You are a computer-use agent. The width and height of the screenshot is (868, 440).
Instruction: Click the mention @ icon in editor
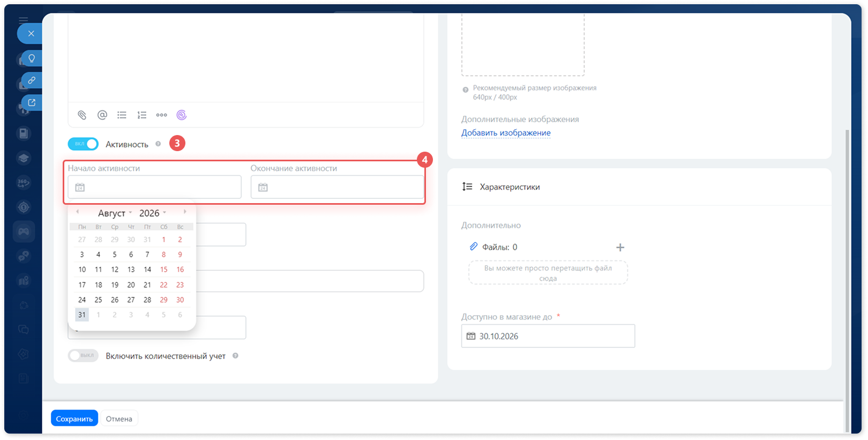102,115
